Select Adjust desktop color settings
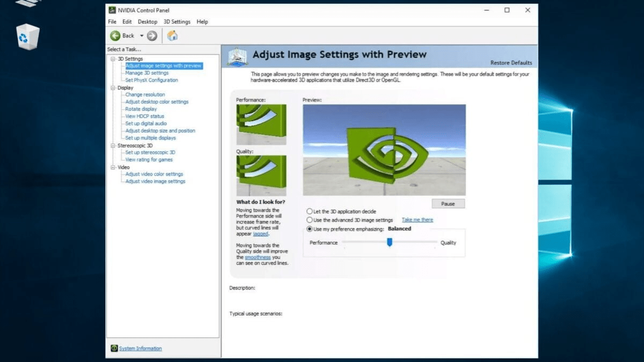This screenshot has width=644, height=362. tap(157, 102)
